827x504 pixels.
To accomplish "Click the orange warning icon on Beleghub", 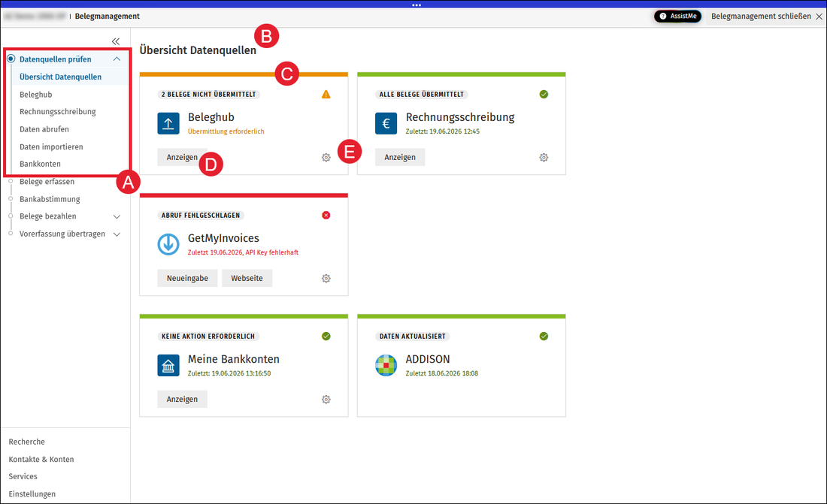I will click(326, 95).
